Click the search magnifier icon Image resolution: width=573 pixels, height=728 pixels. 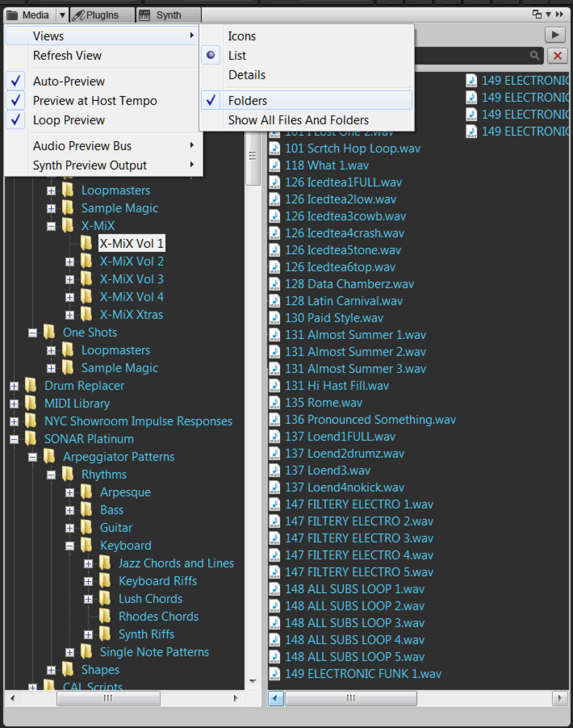[x=535, y=56]
